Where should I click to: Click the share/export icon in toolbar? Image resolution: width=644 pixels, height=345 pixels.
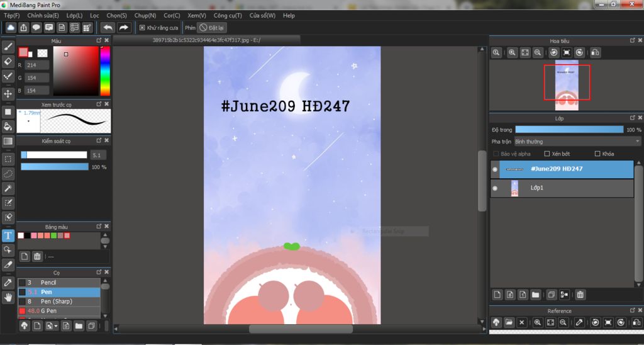point(24,28)
